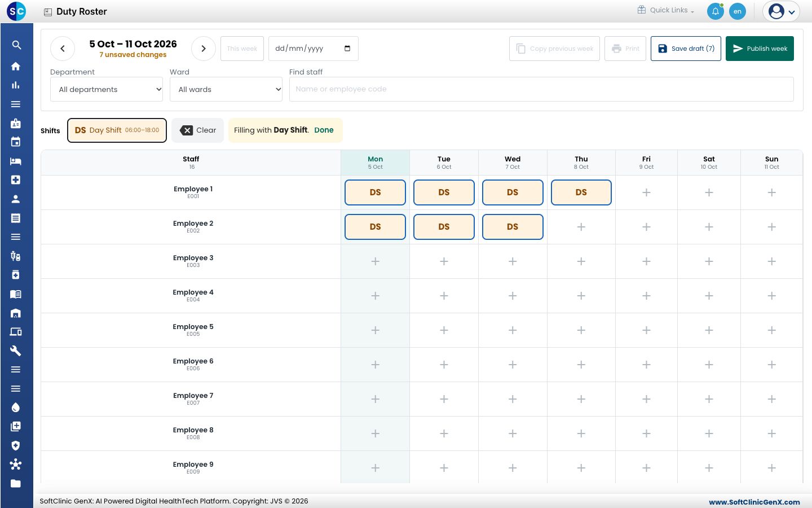The width and height of the screenshot is (812, 508).
Task: Click the Clear shift selection button
Action: tap(197, 130)
